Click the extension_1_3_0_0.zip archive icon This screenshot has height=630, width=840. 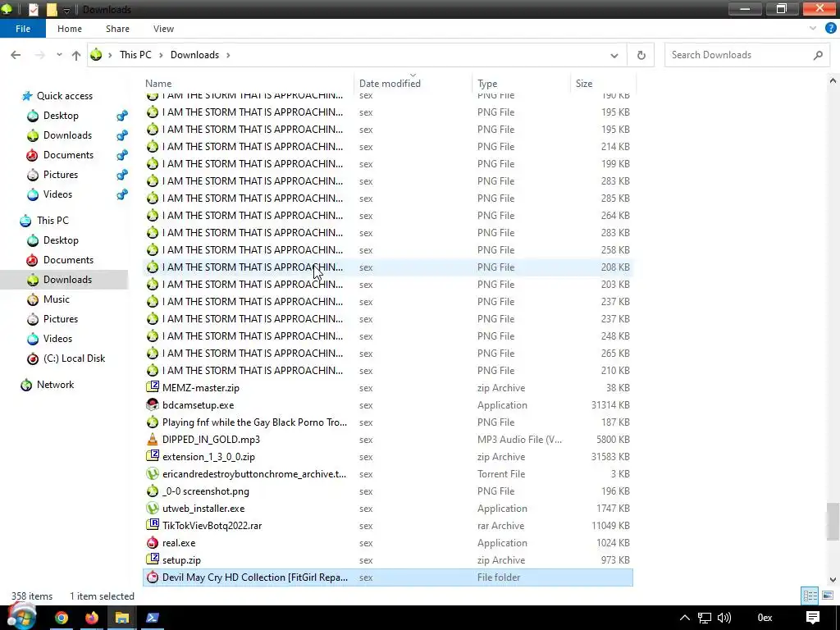coord(153,456)
